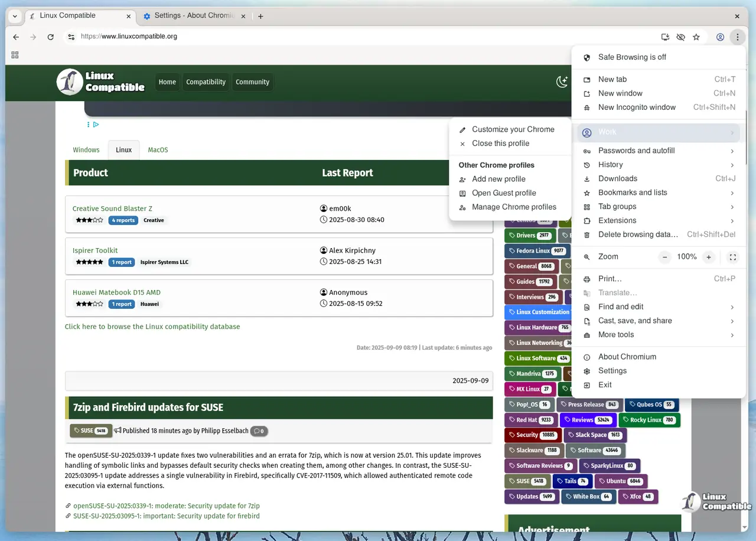756x541 pixels.
Task: Open the openSUSE-SU-2025:0339-1 security update link
Action: pos(167,506)
